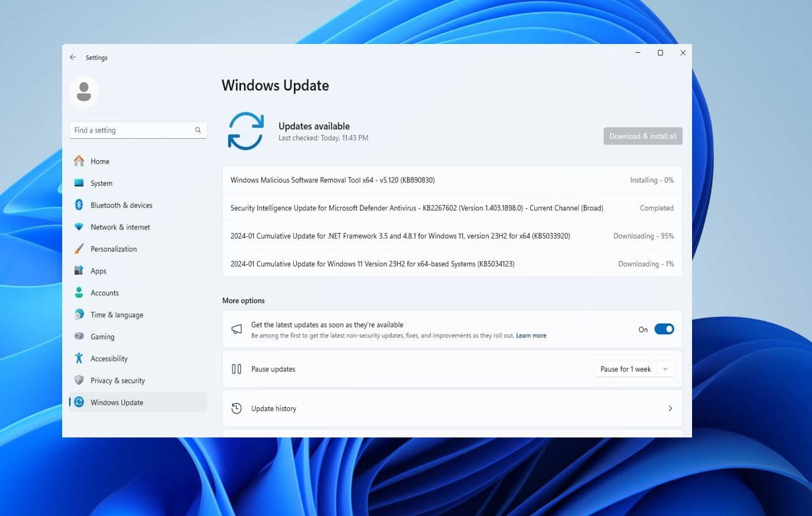Select the Privacy & security shield icon
Image resolution: width=812 pixels, height=516 pixels.
[80, 380]
